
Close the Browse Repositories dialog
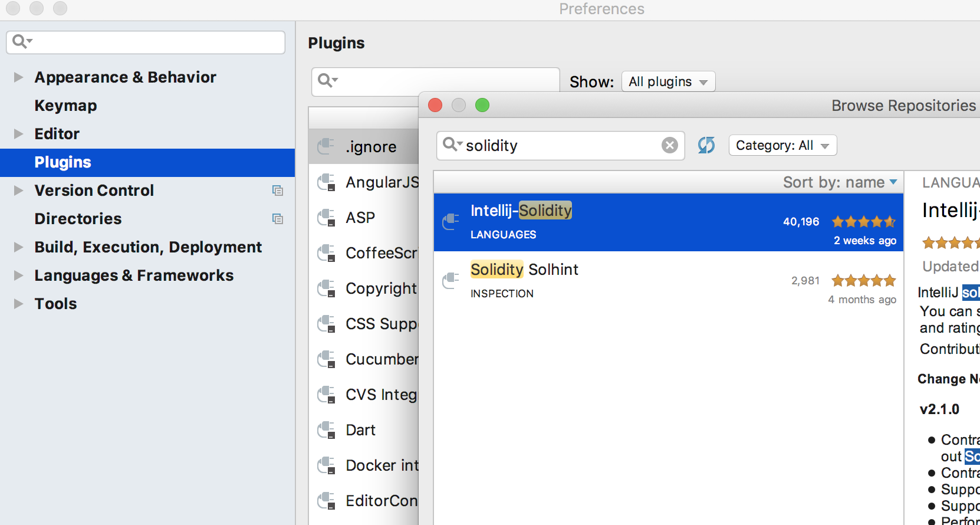pyautogui.click(x=435, y=105)
